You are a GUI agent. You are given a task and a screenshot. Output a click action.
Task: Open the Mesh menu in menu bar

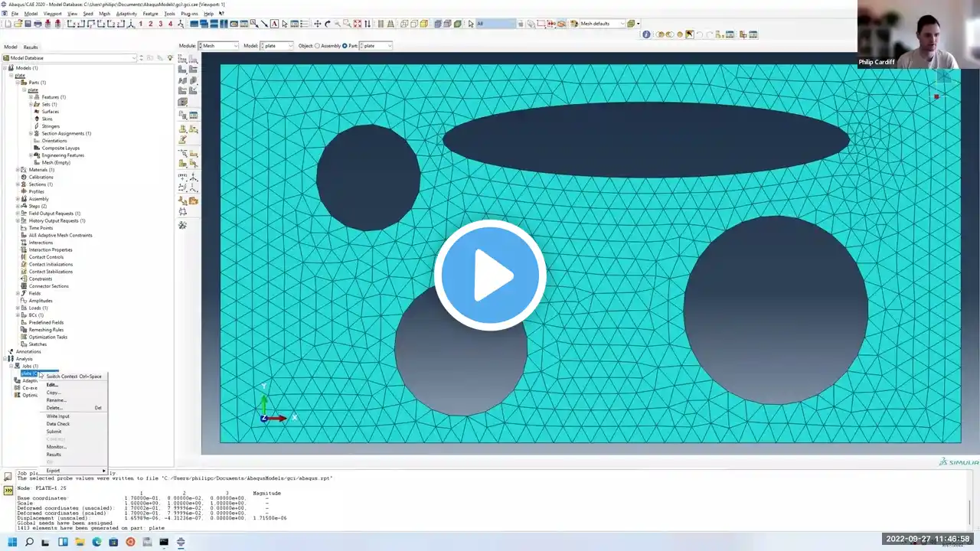click(104, 14)
